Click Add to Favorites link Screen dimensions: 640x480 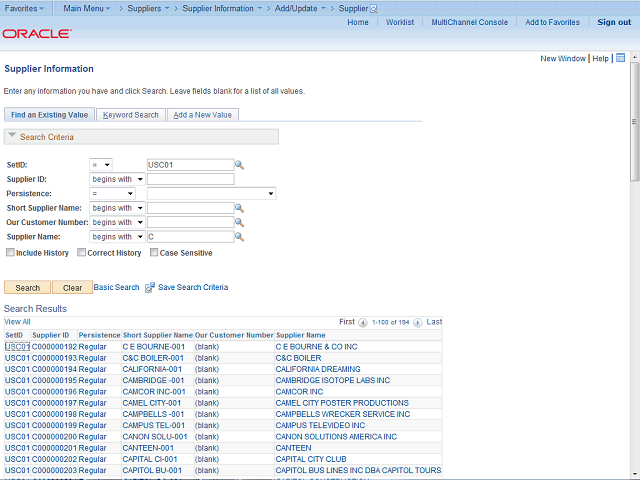(552, 22)
